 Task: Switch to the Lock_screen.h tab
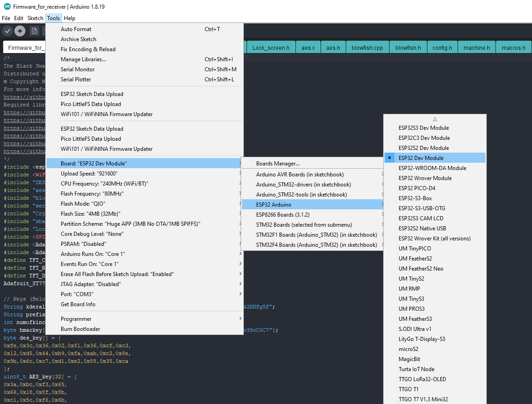[x=271, y=48]
